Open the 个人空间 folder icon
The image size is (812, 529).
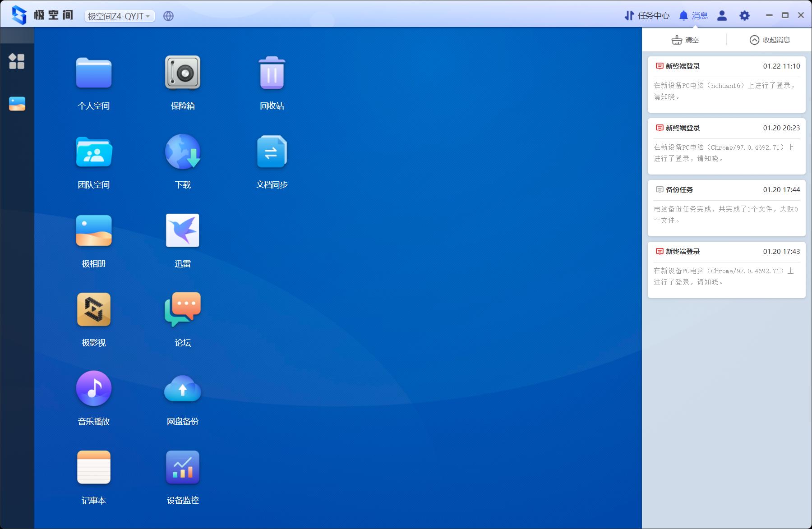pyautogui.click(x=93, y=73)
